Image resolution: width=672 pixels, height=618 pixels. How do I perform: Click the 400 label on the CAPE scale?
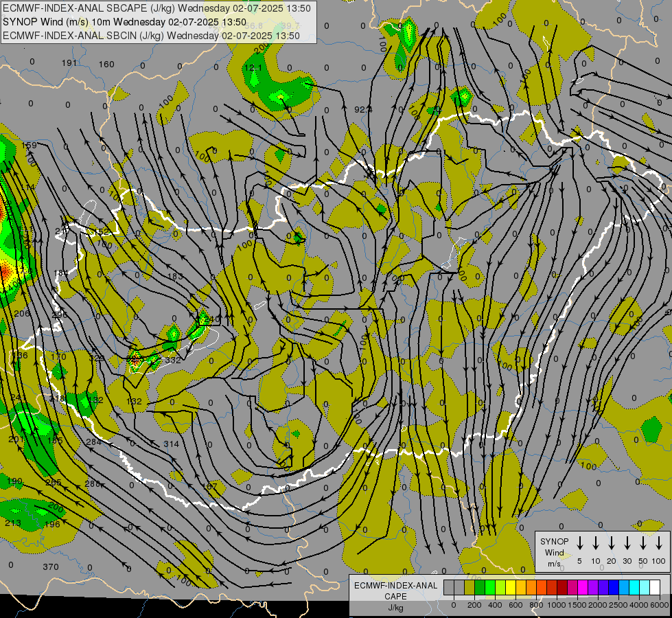(495, 605)
